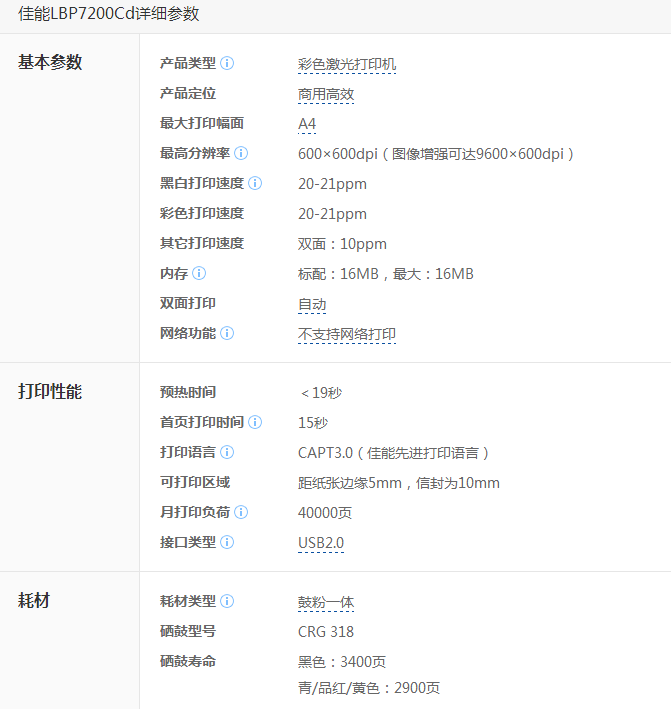Open the 鼓粉一体 consumable link

click(326, 602)
